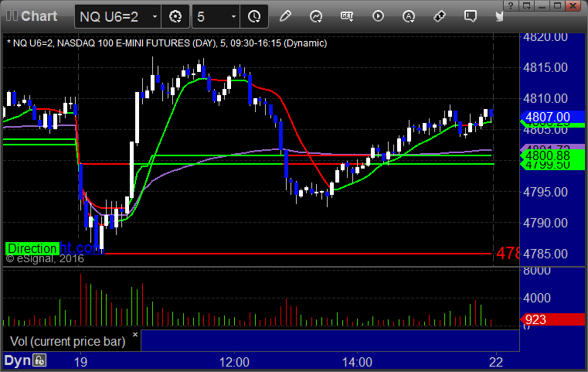The image size is (588, 372).
Task: Open the time template clock icon
Action: click(254, 16)
